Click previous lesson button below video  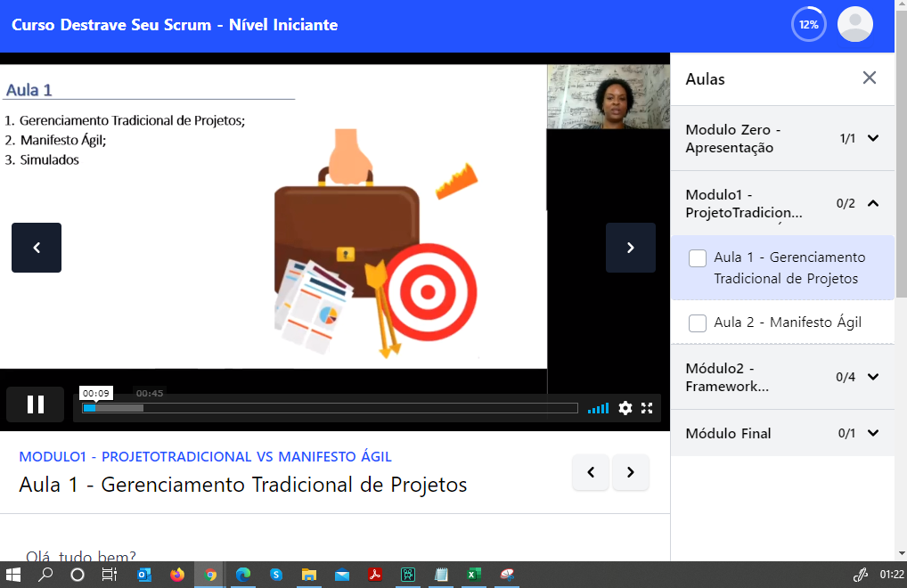coord(591,472)
